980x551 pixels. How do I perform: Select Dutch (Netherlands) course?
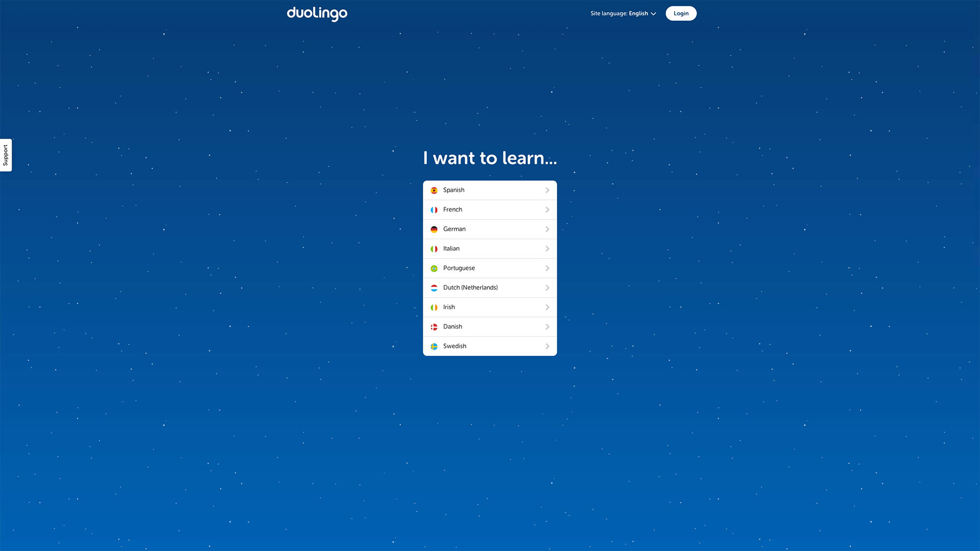pos(490,288)
